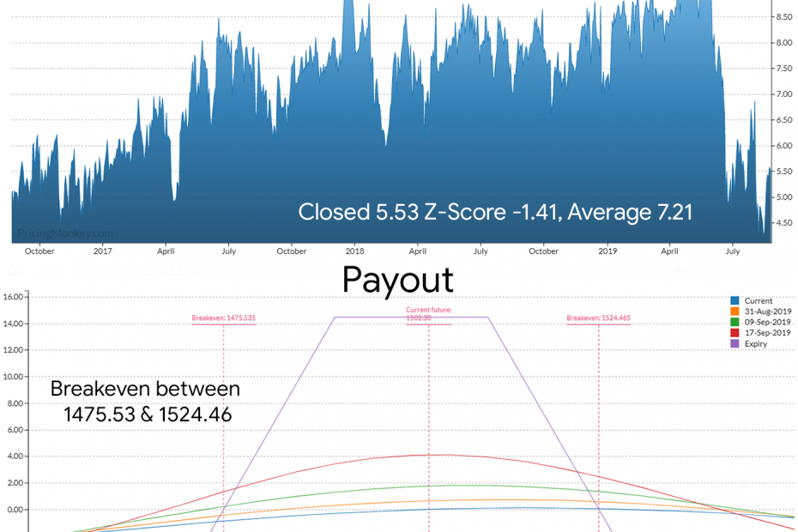Viewport: 798px width, 532px height.
Task: Click the Breakeven: 1475.535 marker label
Action: (223, 318)
